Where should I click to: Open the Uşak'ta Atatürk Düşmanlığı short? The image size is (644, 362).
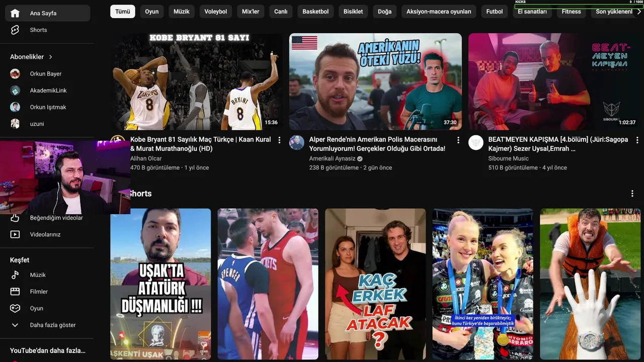[160, 284]
